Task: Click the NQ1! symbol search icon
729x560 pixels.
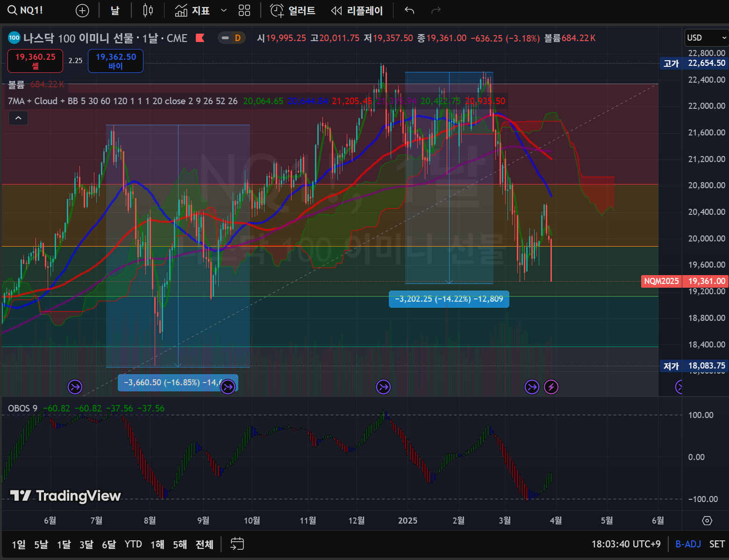Action: [12, 10]
